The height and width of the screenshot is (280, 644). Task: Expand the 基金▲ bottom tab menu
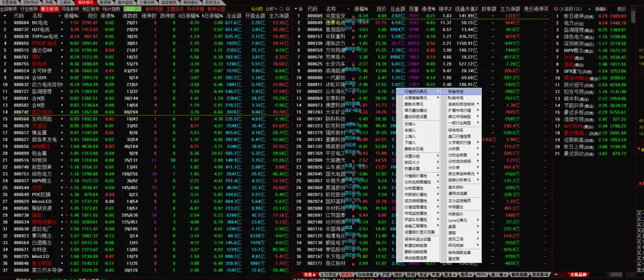451,274
